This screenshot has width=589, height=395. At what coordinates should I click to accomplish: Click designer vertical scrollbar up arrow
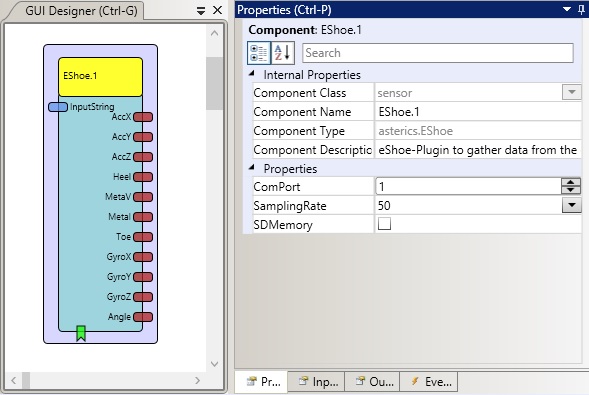[x=214, y=33]
